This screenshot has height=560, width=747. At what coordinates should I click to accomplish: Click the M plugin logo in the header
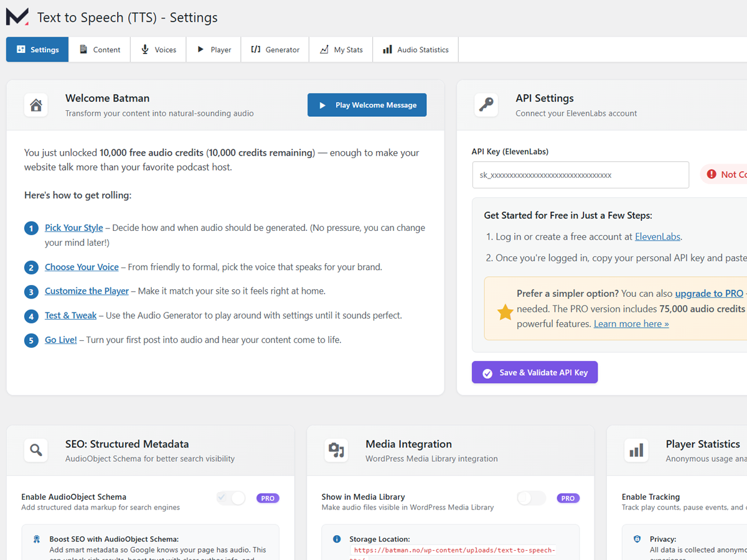[17, 17]
